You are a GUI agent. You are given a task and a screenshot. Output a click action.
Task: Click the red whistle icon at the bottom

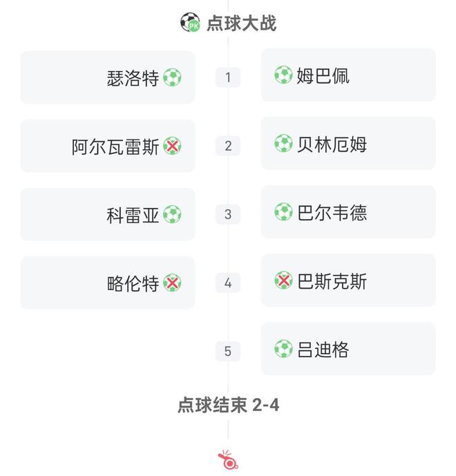tap(228, 459)
